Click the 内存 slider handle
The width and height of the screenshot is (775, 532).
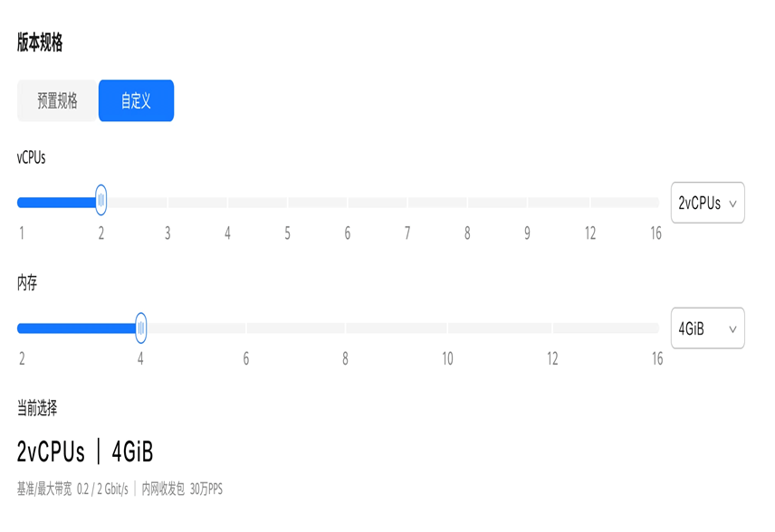[x=141, y=328]
